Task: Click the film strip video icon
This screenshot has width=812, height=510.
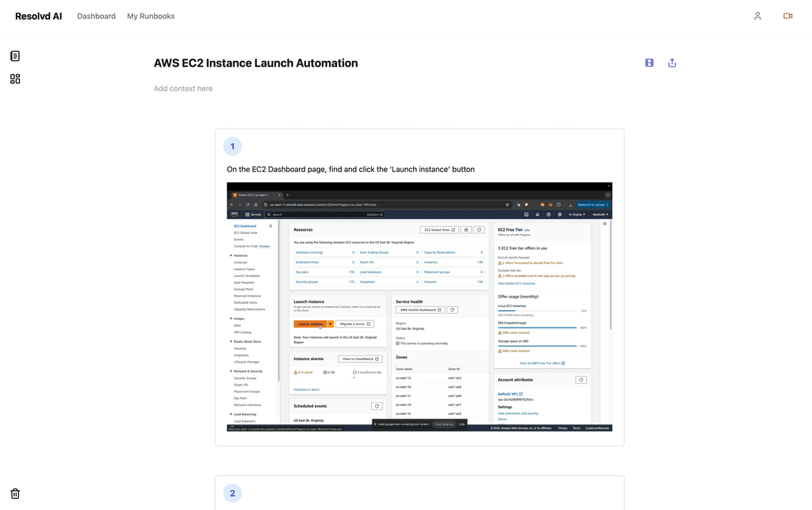Action: click(649, 63)
